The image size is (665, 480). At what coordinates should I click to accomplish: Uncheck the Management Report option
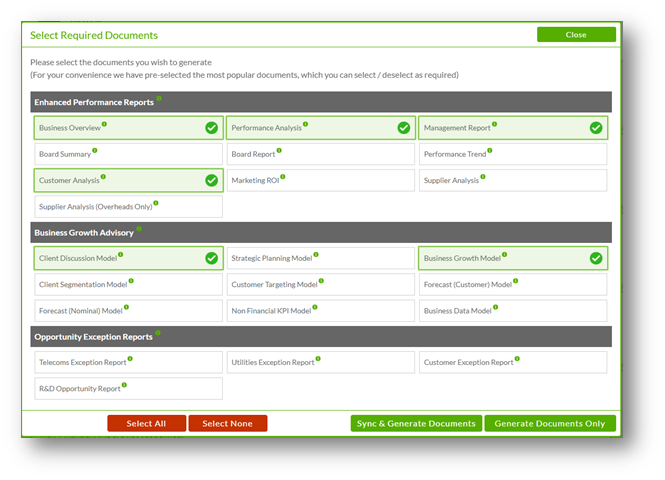click(596, 128)
